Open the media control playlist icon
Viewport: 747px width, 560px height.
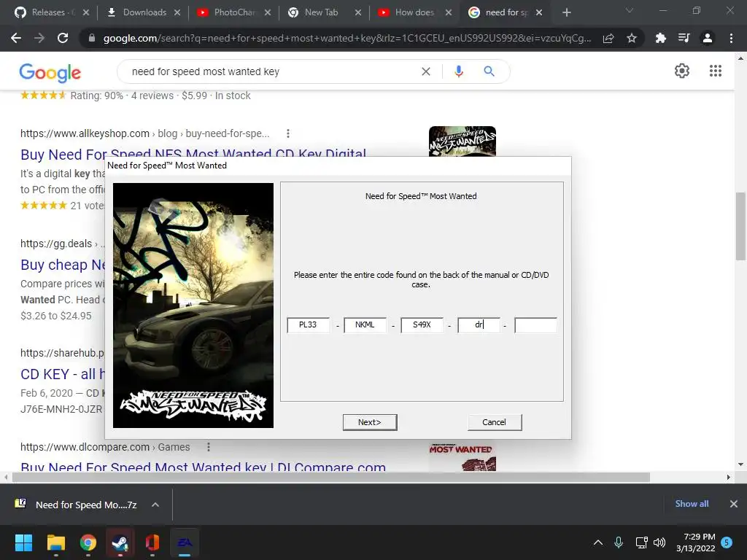coord(684,38)
